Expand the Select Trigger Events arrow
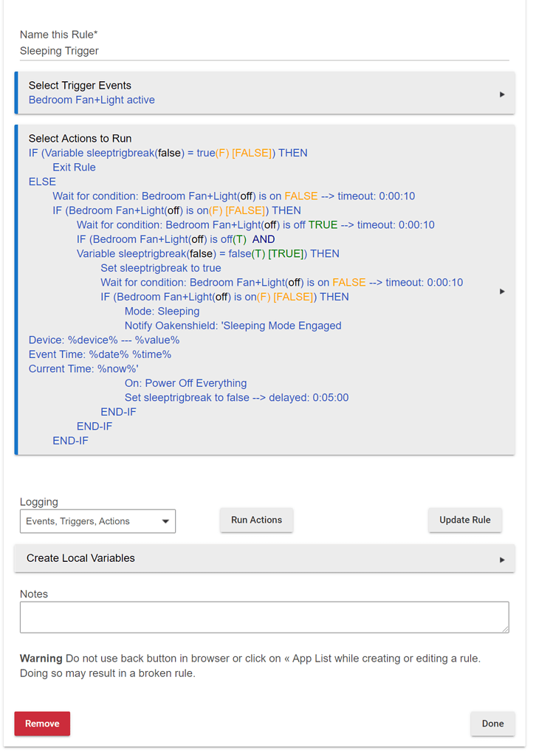 pyautogui.click(x=502, y=94)
